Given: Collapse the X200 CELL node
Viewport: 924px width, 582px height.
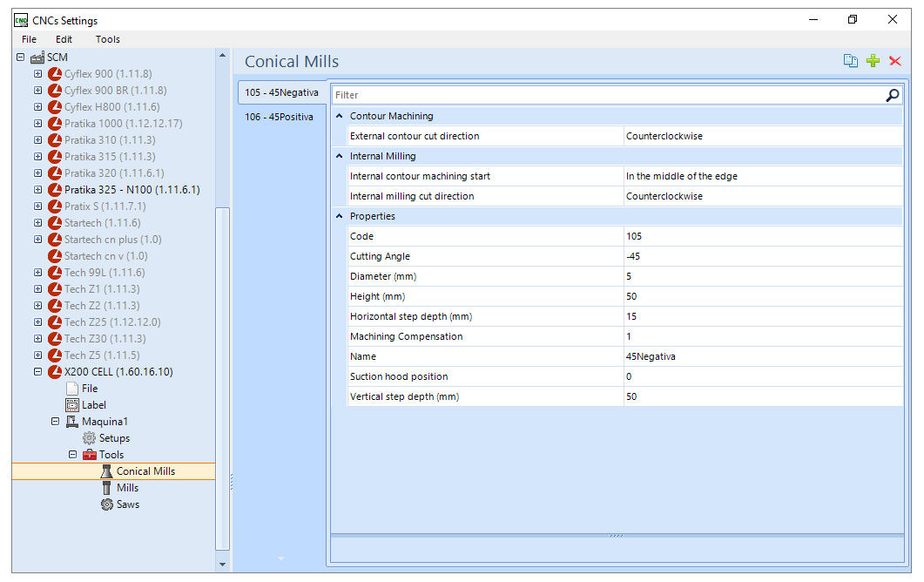Looking at the screenshot, I should [x=37, y=372].
